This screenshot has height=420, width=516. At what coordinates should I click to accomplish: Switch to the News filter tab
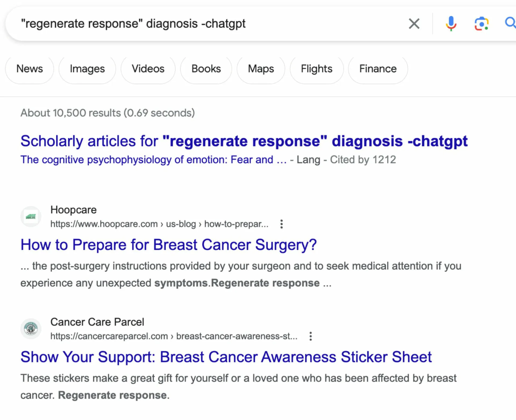[30, 69]
